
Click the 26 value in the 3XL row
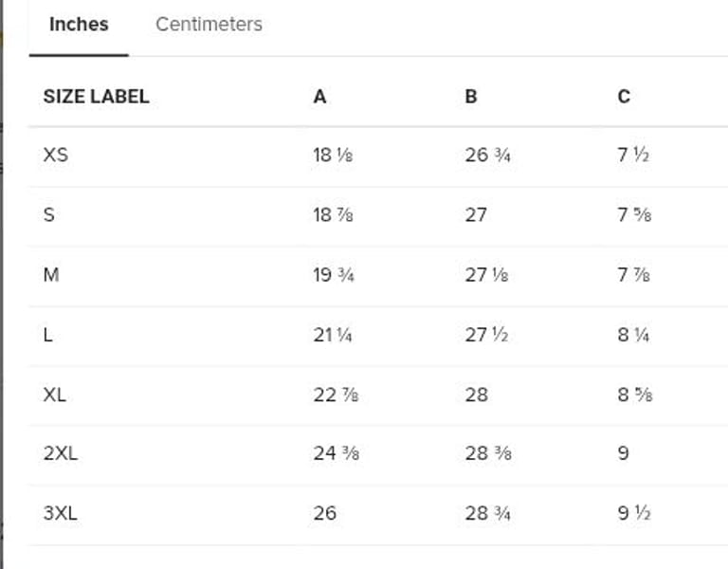324,514
